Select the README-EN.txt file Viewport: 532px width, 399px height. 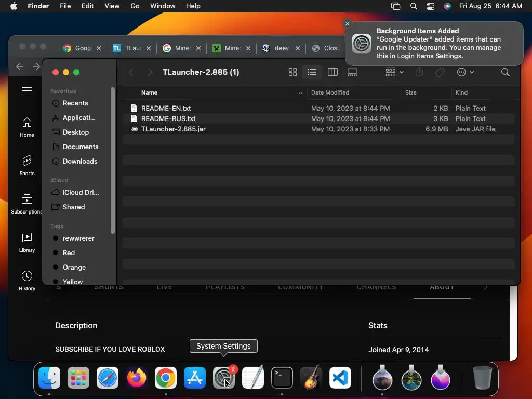[x=318, y=108]
